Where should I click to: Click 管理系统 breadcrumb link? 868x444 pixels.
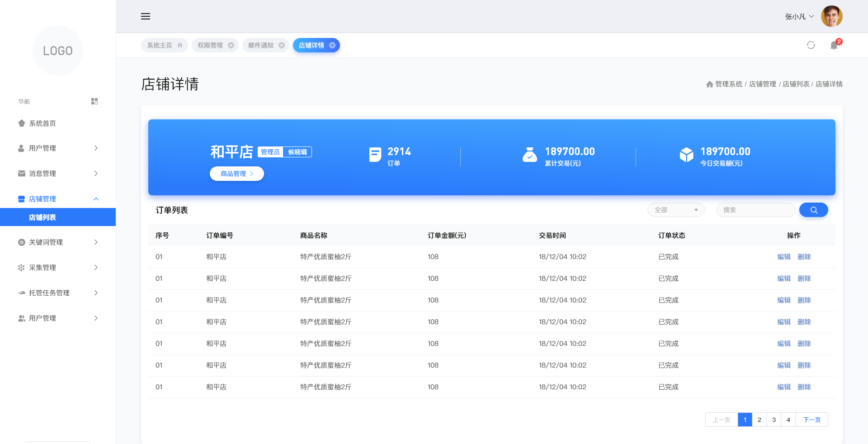pyautogui.click(x=729, y=84)
